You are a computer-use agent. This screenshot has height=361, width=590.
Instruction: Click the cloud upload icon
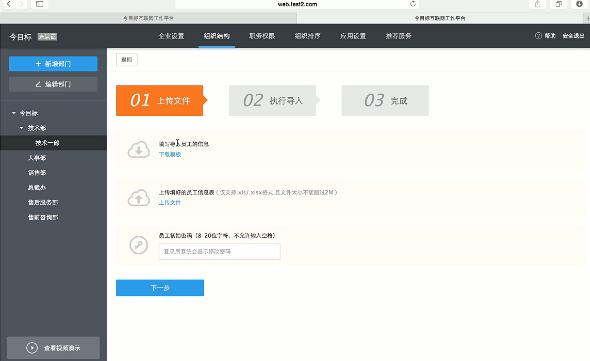138,197
